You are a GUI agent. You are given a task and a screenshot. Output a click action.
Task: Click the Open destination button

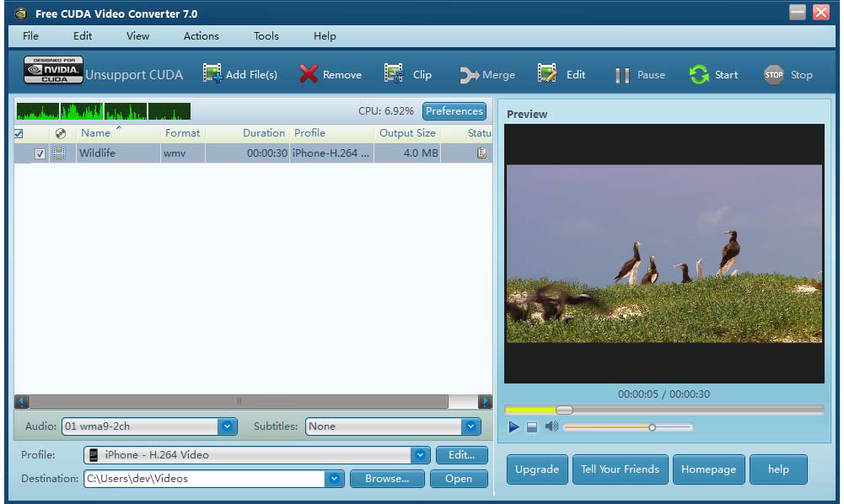tap(459, 479)
